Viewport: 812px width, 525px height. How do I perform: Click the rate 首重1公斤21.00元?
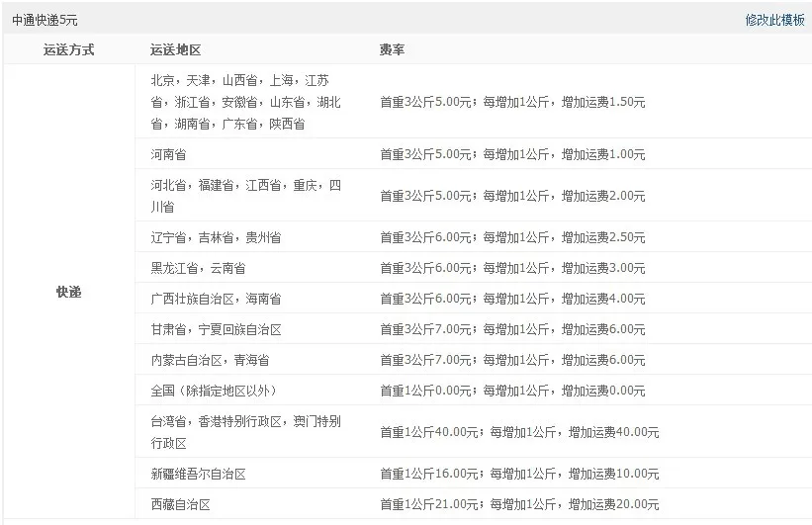click(519, 504)
